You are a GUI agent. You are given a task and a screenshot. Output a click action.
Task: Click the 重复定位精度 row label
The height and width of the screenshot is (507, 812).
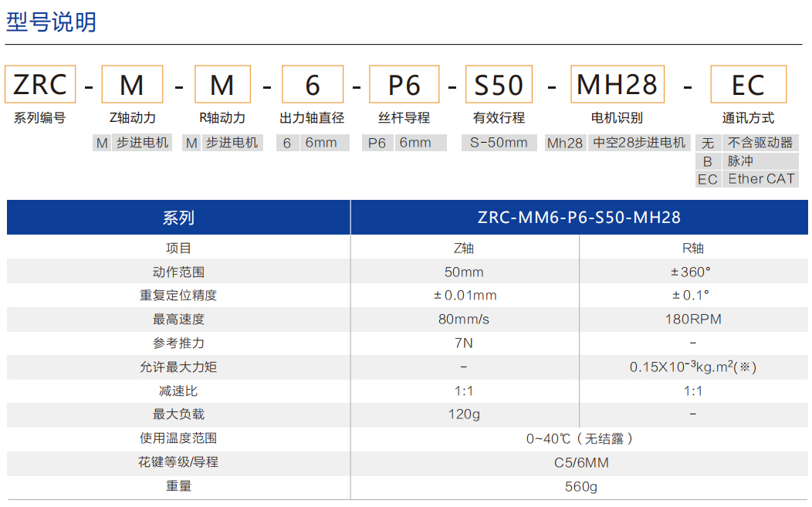click(x=178, y=295)
